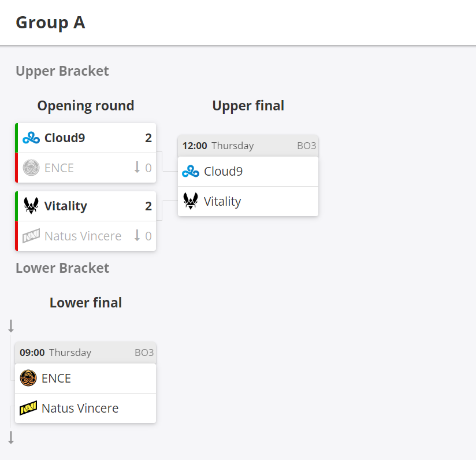Image resolution: width=476 pixels, height=460 pixels.
Task: Click the yellow NaVi logo in Lower final
Action: coord(28,408)
